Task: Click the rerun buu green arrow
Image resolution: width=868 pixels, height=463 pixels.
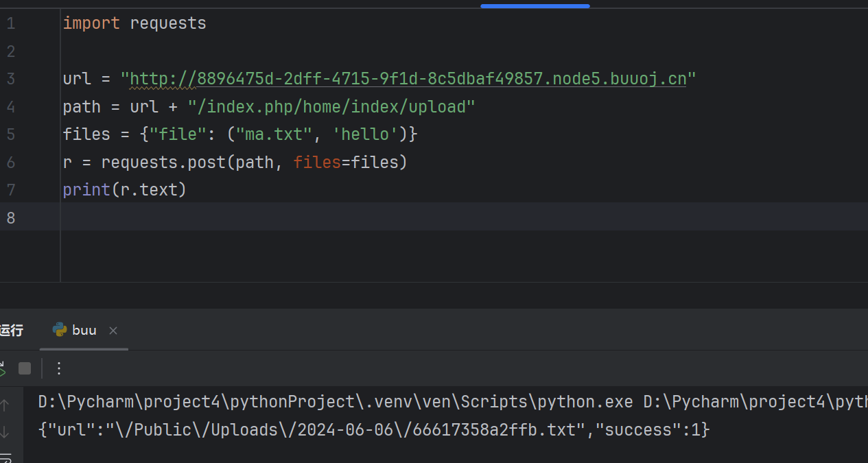Action: (2, 370)
